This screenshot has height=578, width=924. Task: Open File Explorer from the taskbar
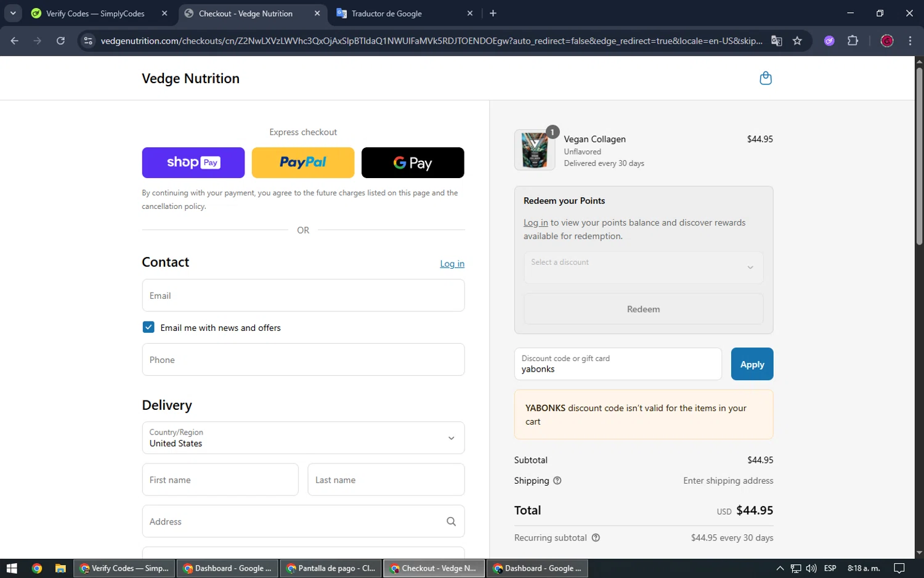coord(60,568)
